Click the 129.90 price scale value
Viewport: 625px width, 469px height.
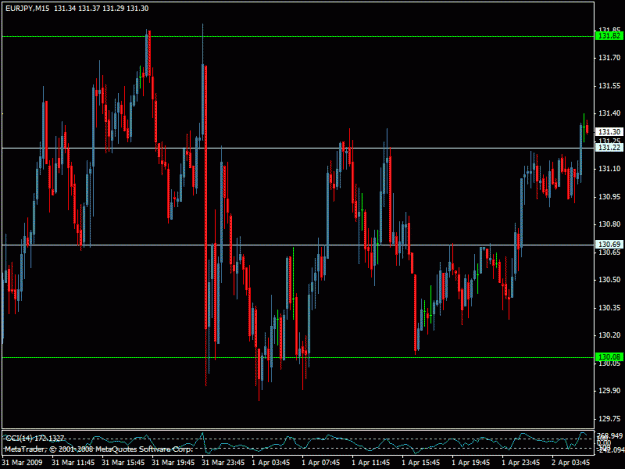(609, 391)
